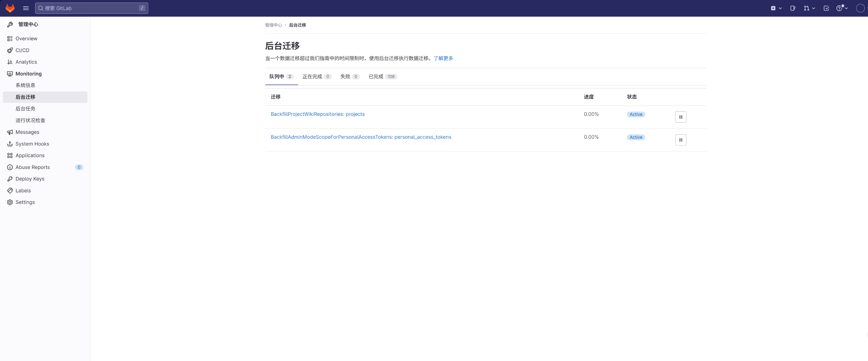Toggle the hamburger menu in the top bar
The height and width of the screenshot is (361, 868).
click(26, 8)
